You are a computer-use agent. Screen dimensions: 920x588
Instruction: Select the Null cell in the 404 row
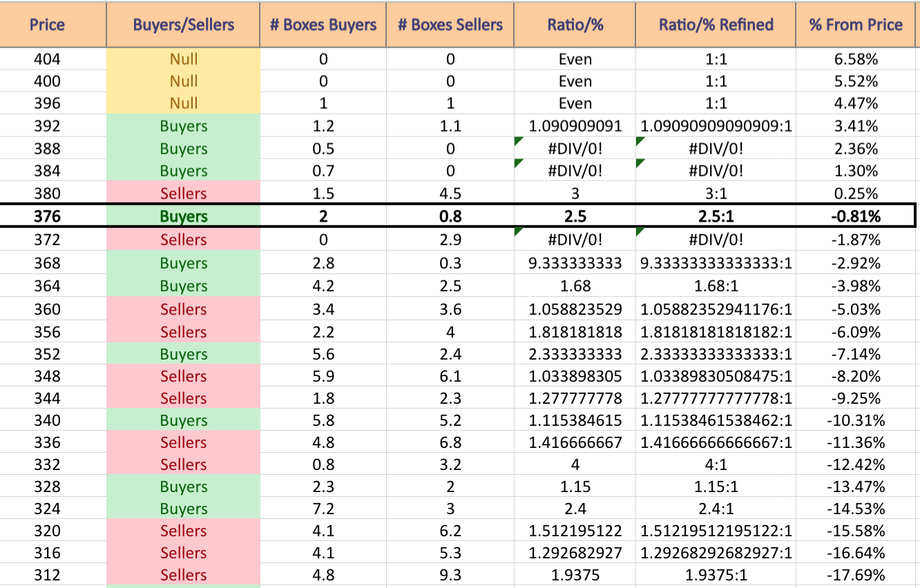coord(184,59)
